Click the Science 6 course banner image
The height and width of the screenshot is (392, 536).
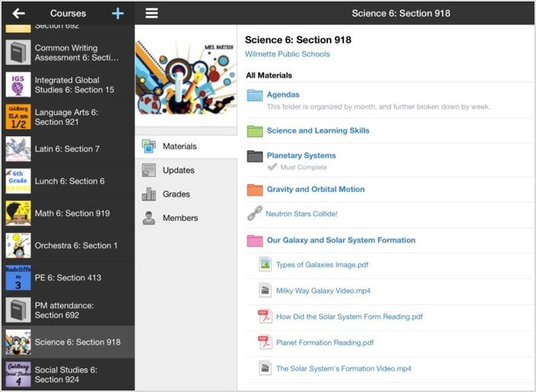tap(186, 78)
